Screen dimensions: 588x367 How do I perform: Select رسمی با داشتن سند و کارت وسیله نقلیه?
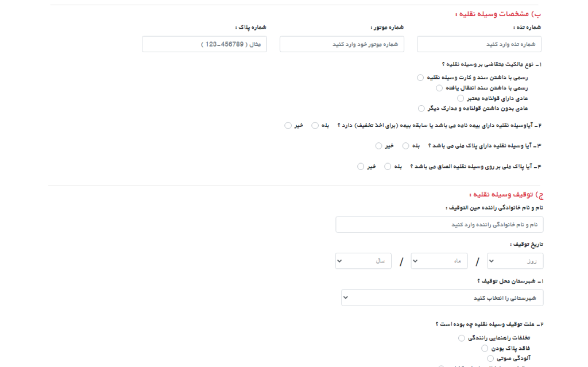(420, 78)
